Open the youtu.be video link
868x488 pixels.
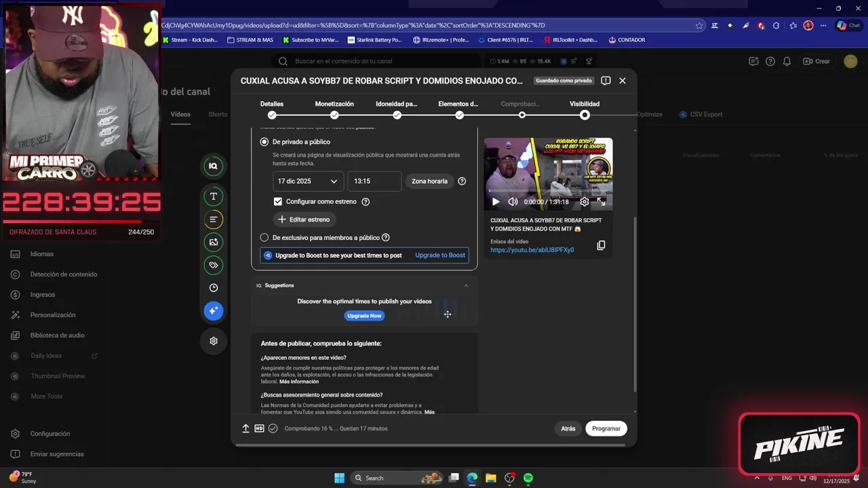pyautogui.click(x=532, y=250)
